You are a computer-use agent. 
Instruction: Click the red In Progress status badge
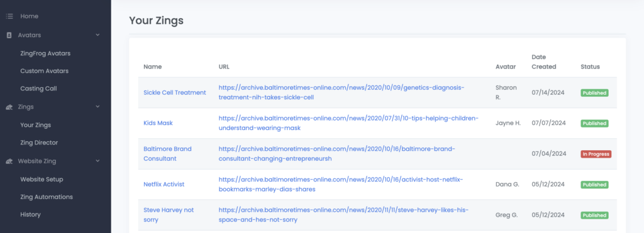click(596, 154)
